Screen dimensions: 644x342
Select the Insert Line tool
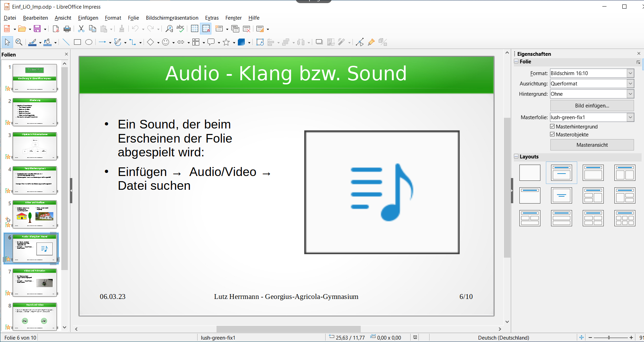[x=66, y=42]
